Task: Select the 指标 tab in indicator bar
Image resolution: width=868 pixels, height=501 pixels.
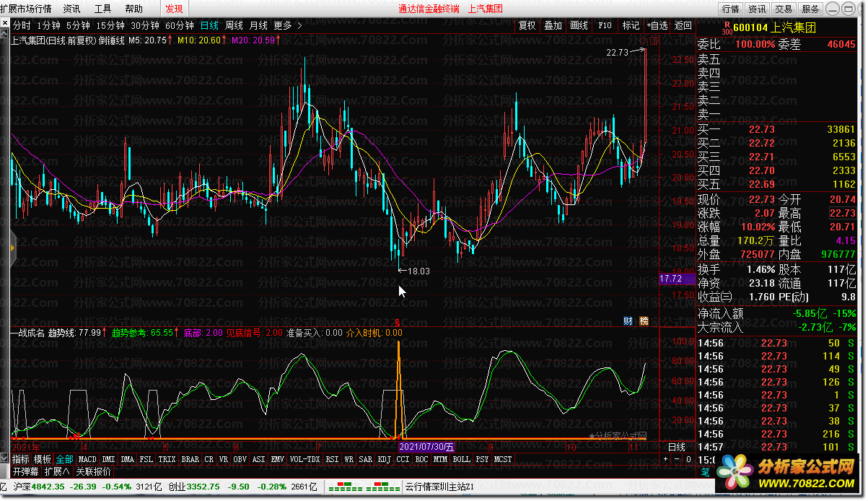Action: 20,459
